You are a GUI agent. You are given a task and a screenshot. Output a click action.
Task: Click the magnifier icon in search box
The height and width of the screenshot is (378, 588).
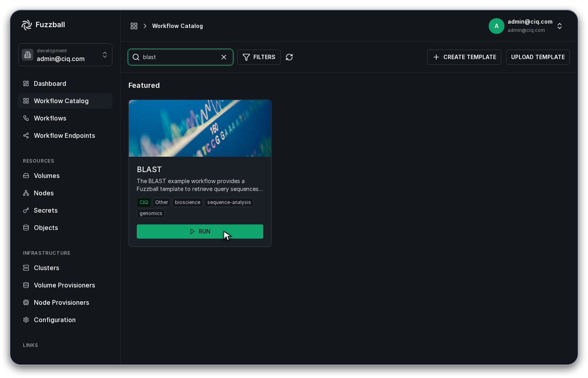coord(136,57)
